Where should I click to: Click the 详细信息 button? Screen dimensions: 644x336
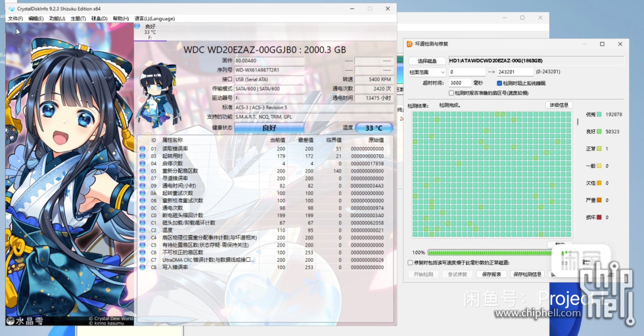tap(559, 105)
